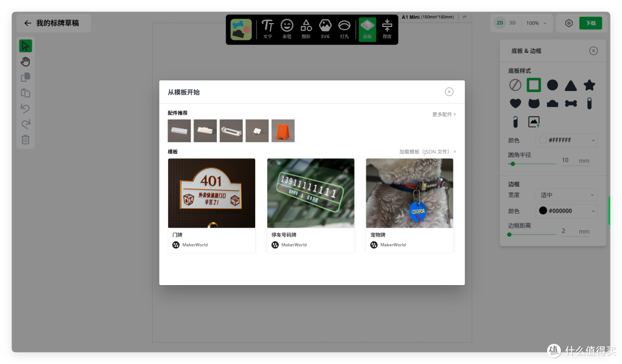Screen dimensions: 622x364
Task: Select the square baseplate style
Action: pos(533,85)
